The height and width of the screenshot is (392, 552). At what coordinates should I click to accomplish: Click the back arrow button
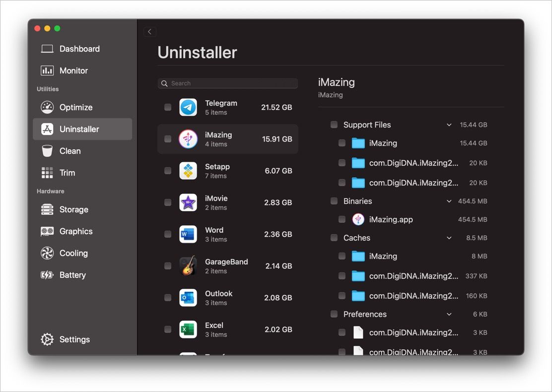(x=150, y=32)
